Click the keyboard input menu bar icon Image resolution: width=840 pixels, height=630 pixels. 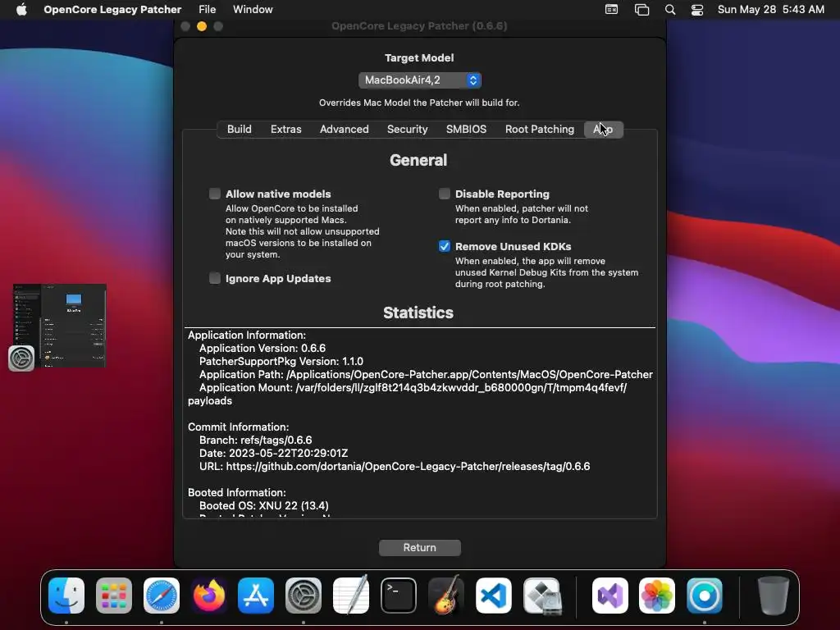pos(611,9)
